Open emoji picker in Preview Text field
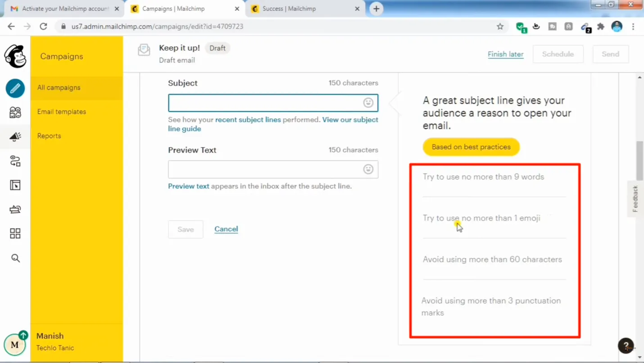 [368, 169]
